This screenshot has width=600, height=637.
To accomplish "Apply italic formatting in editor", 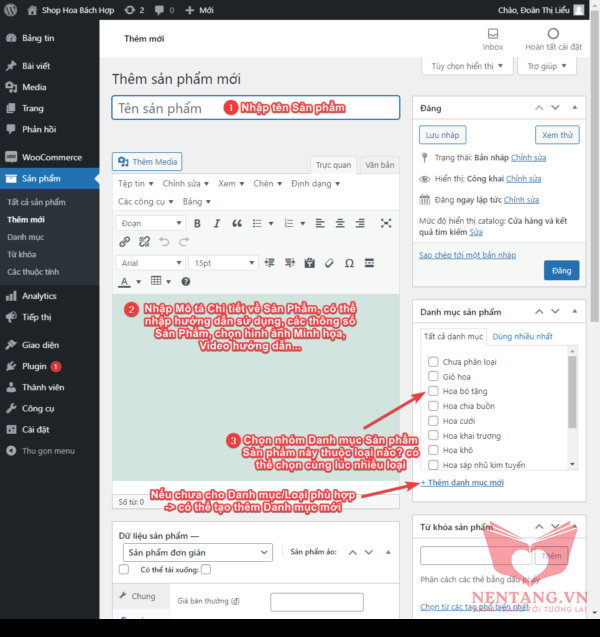I will 215,223.
